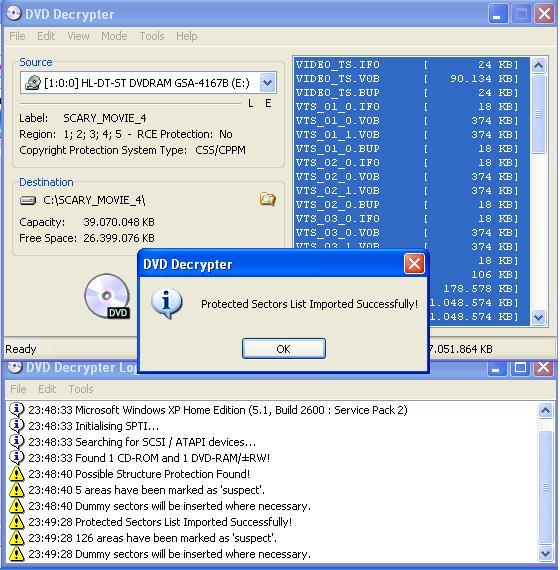Close the DVD Decrypter main window
Image resolution: width=560 pixels, height=570 pixels.
[544, 15]
